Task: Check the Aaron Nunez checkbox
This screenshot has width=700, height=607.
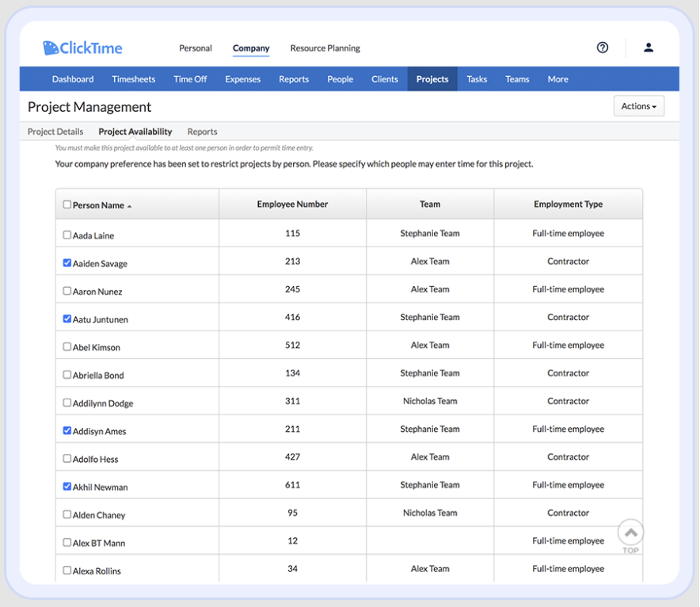Action: click(x=67, y=291)
